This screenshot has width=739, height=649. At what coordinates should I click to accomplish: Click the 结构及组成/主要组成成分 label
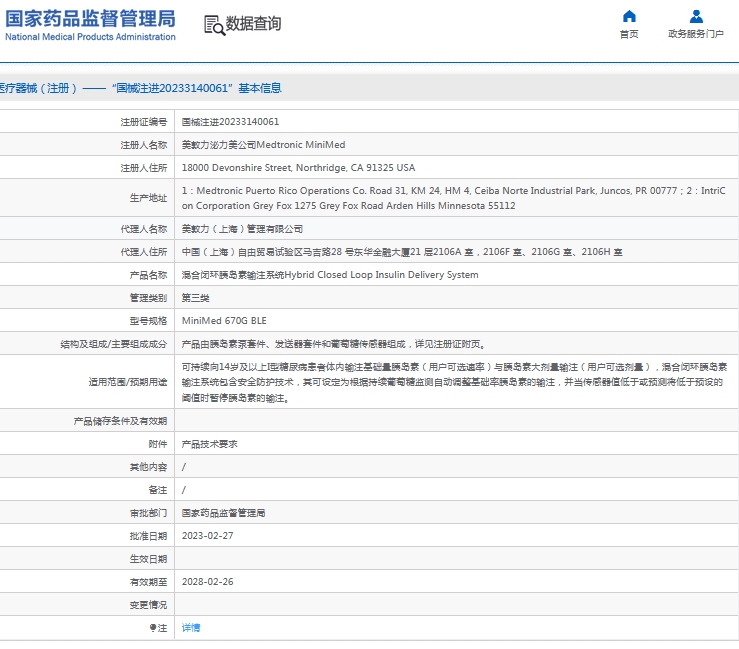click(x=114, y=344)
